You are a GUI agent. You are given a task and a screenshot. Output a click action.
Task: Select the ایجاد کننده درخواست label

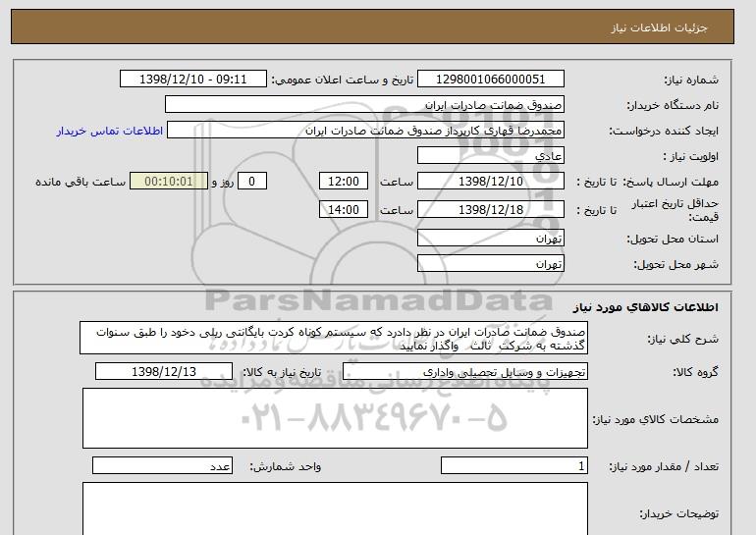coord(664,131)
